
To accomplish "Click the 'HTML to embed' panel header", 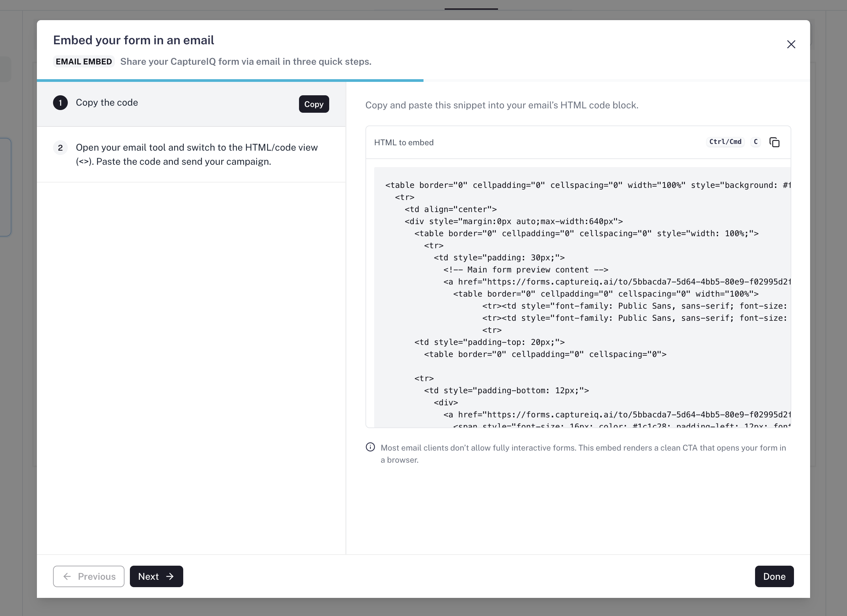I will 404,142.
